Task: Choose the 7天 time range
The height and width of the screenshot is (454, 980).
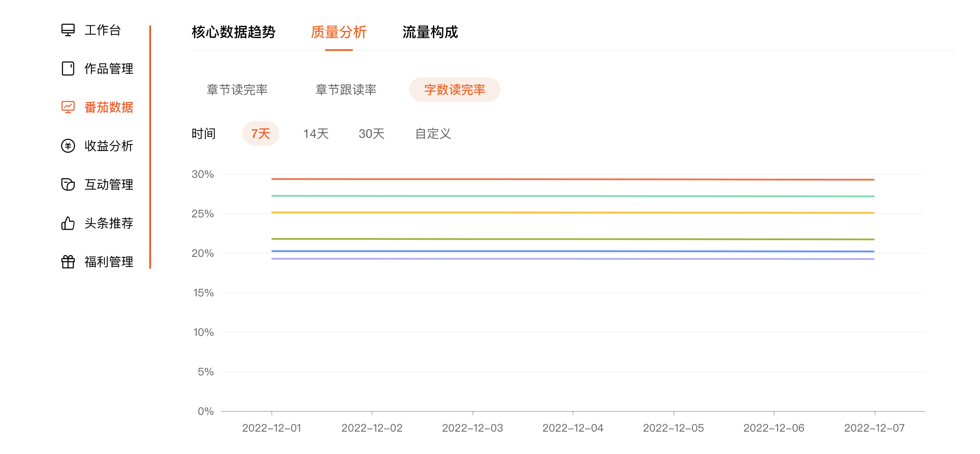Action: (260, 133)
